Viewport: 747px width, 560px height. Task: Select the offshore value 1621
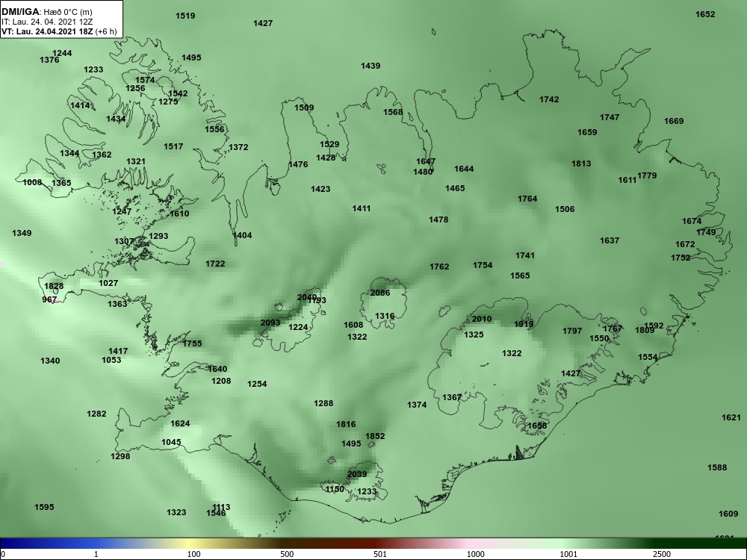click(731, 417)
